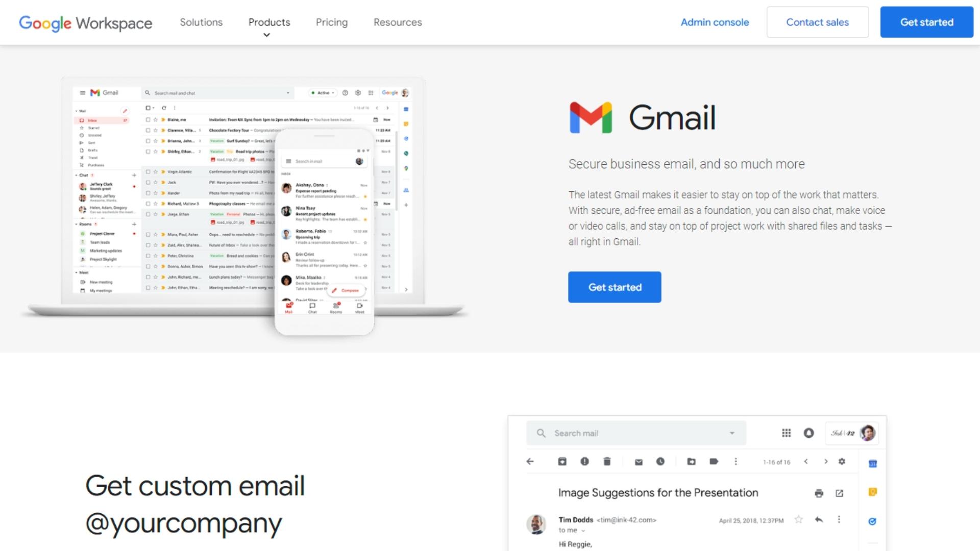Viewport: 980px width, 551px height.
Task: Click the delete trash icon in toolbar
Action: pos(607,462)
